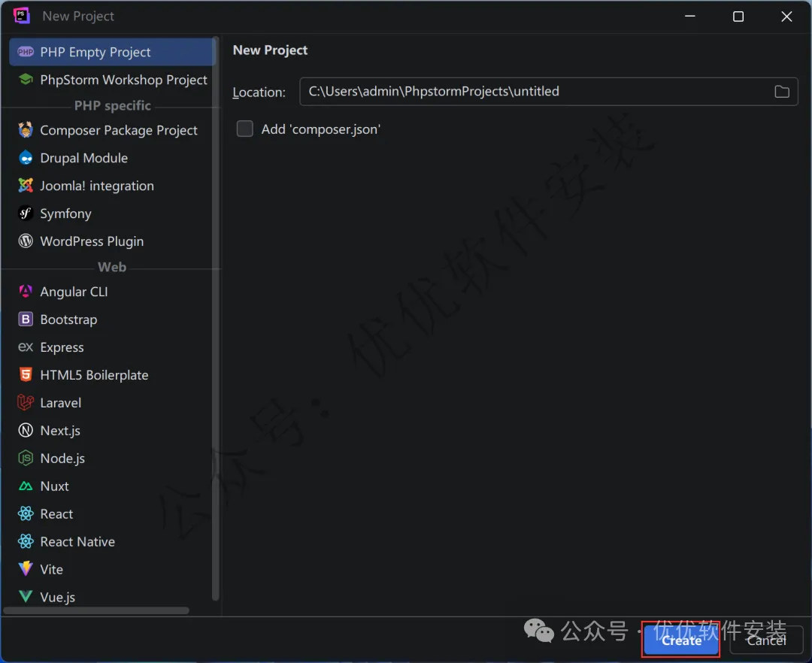Click the Next.js N icon
The image size is (812, 663).
(26, 430)
